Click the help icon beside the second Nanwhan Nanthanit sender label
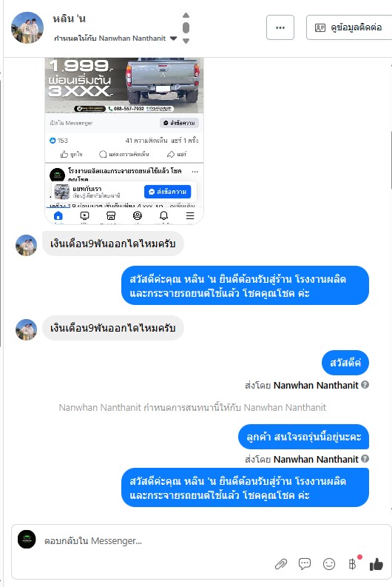 click(365, 459)
